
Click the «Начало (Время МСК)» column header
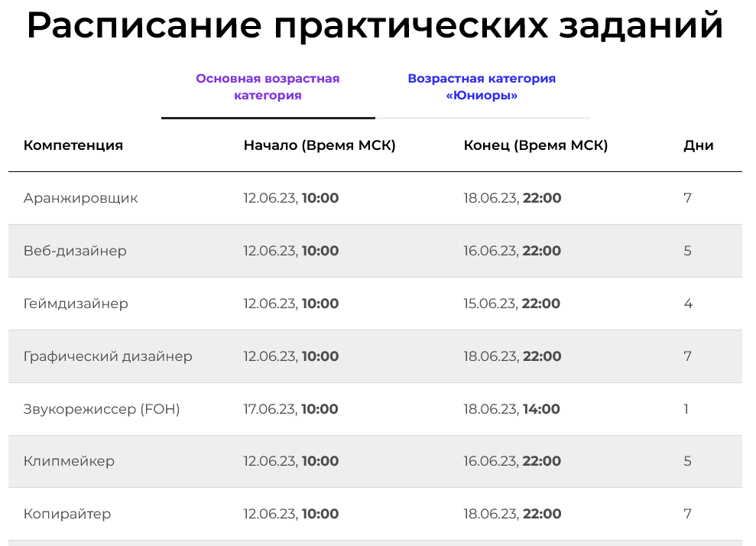319,145
